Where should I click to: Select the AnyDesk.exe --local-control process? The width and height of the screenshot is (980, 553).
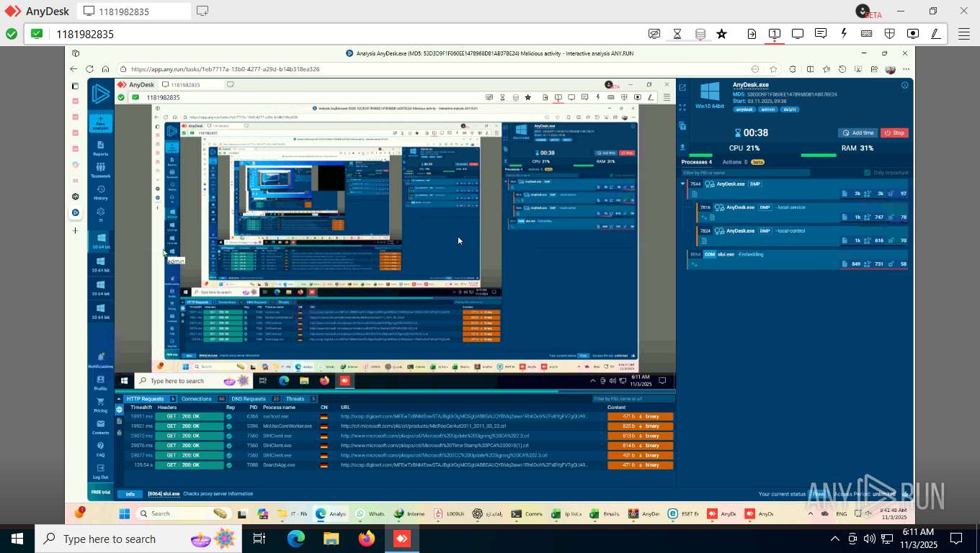click(803, 235)
